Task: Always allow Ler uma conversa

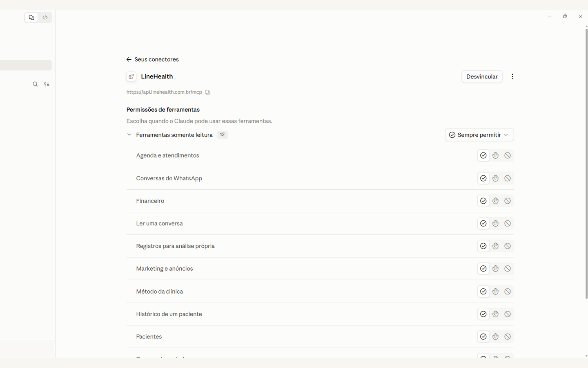Action: tap(483, 224)
